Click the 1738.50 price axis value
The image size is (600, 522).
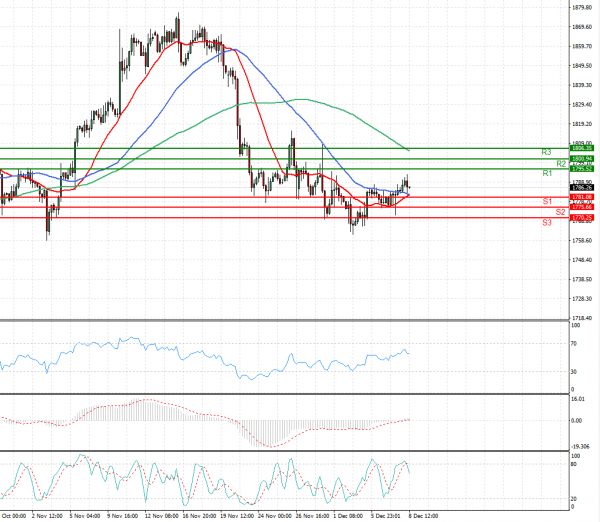(582, 279)
